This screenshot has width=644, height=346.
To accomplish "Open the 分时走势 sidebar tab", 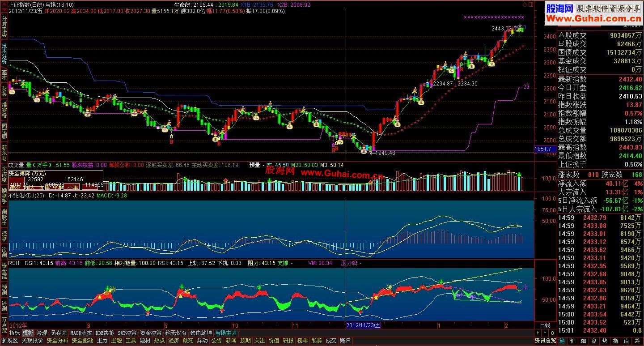I will pos(4,27).
